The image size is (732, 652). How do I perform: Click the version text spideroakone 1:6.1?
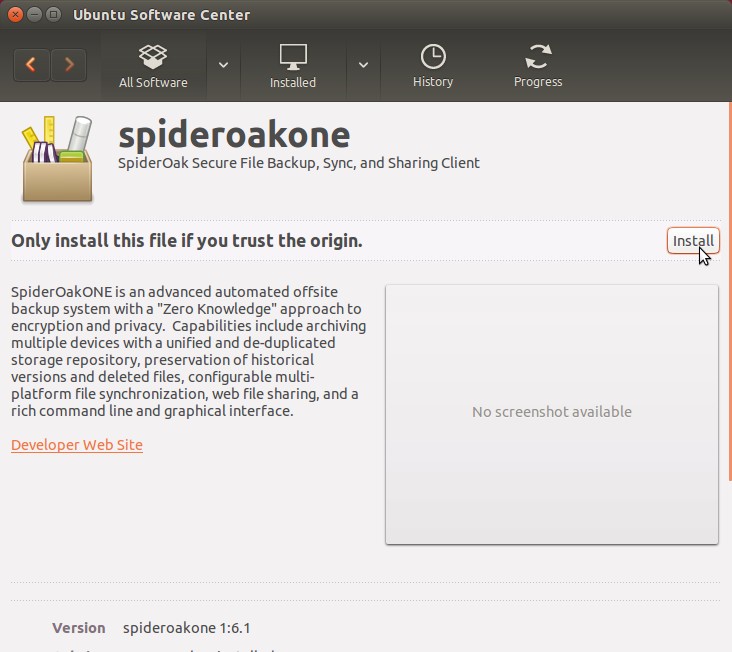[x=187, y=628]
